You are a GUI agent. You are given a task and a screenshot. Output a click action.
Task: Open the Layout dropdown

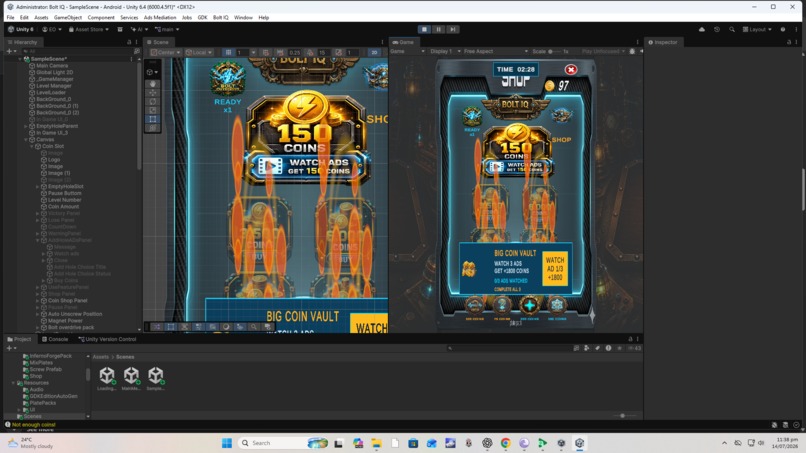[x=757, y=29]
